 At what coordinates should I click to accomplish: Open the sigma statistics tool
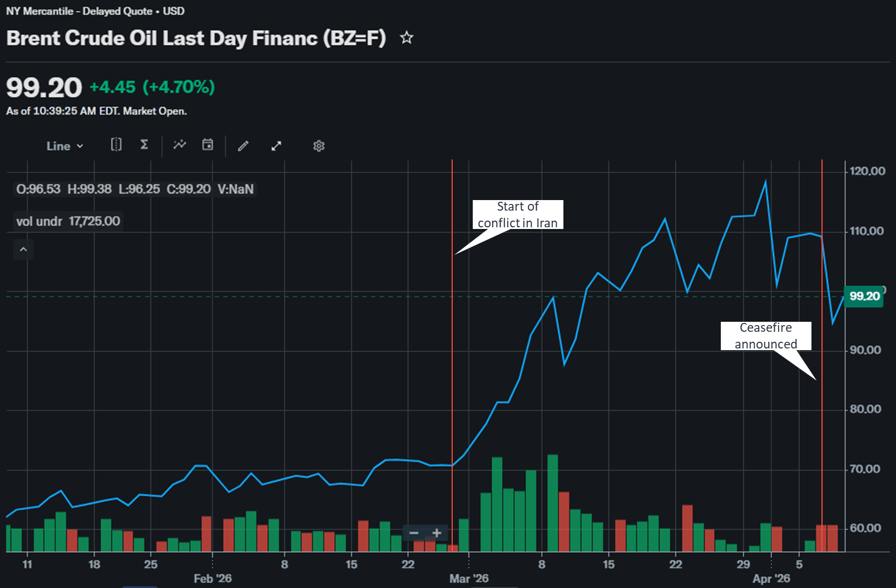(144, 145)
